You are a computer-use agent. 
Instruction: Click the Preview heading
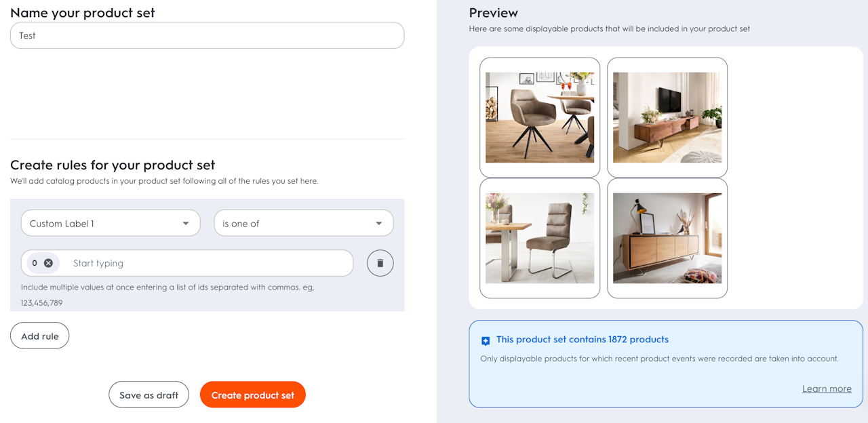coord(493,13)
